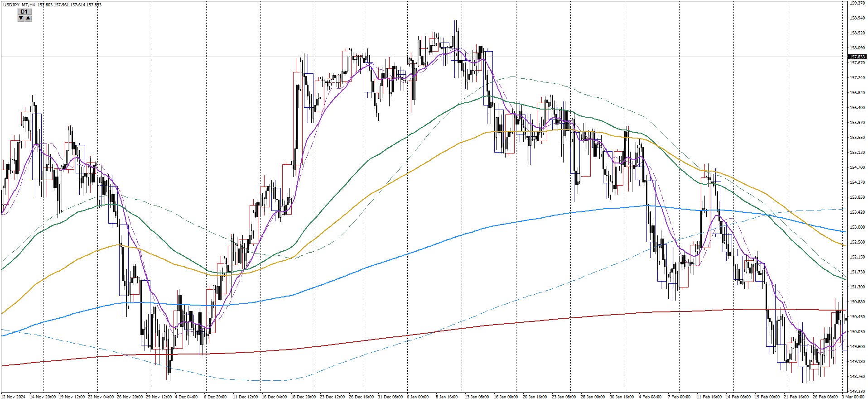The width and height of the screenshot is (868, 402).
Task: Click price axis label 151.300
Action: click(857, 287)
